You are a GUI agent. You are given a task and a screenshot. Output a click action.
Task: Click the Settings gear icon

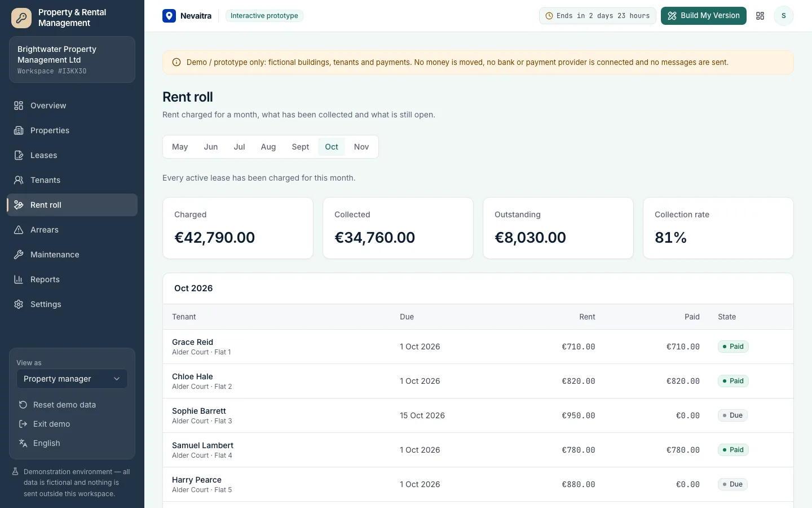(19, 304)
